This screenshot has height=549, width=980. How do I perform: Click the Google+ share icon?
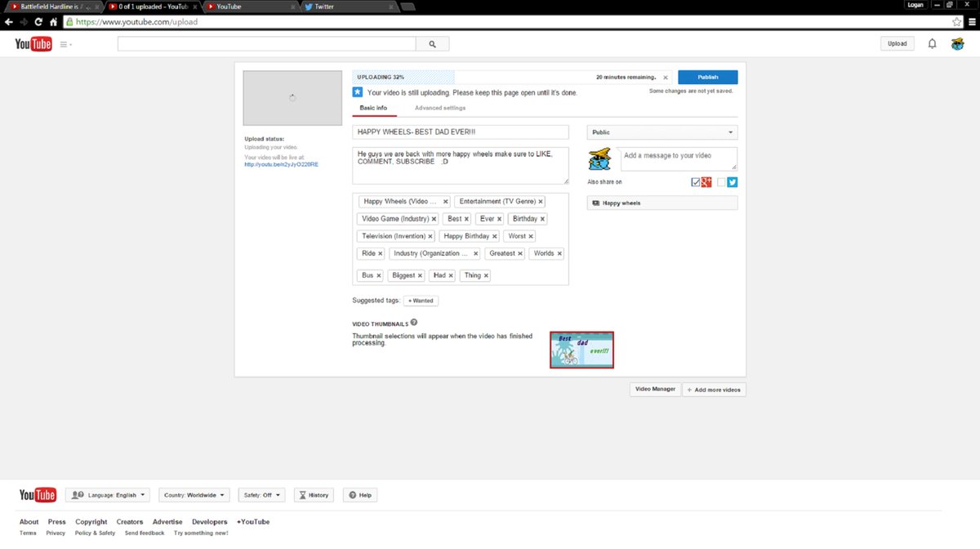(x=706, y=182)
